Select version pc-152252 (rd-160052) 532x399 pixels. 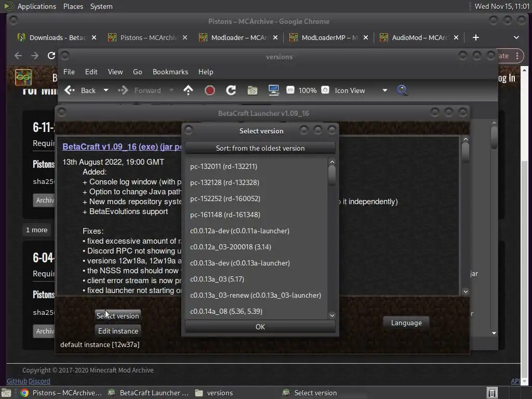pyautogui.click(x=257, y=198)
